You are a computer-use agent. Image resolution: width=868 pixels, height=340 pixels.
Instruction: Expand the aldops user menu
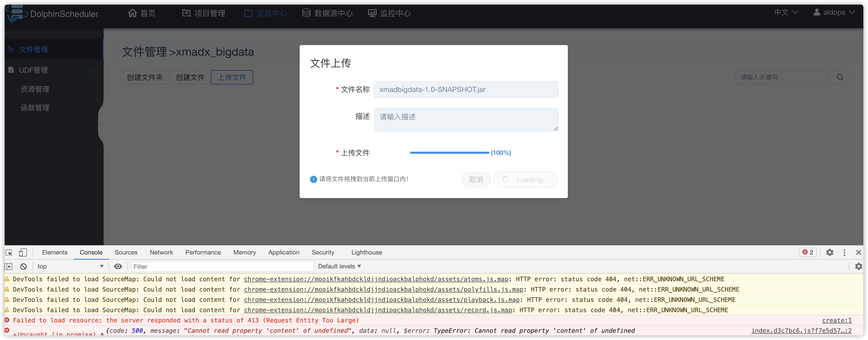(x=834, y=12)
